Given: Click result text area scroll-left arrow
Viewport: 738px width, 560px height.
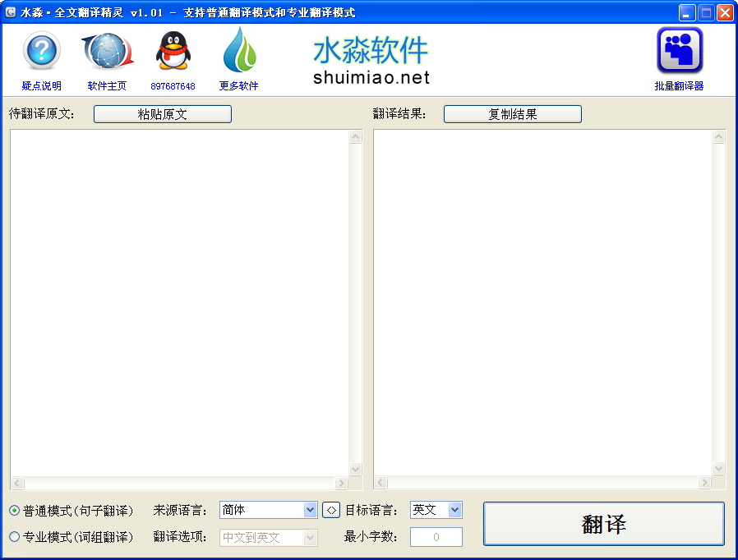Looking at the screenshot, I should tap(381, 483).
